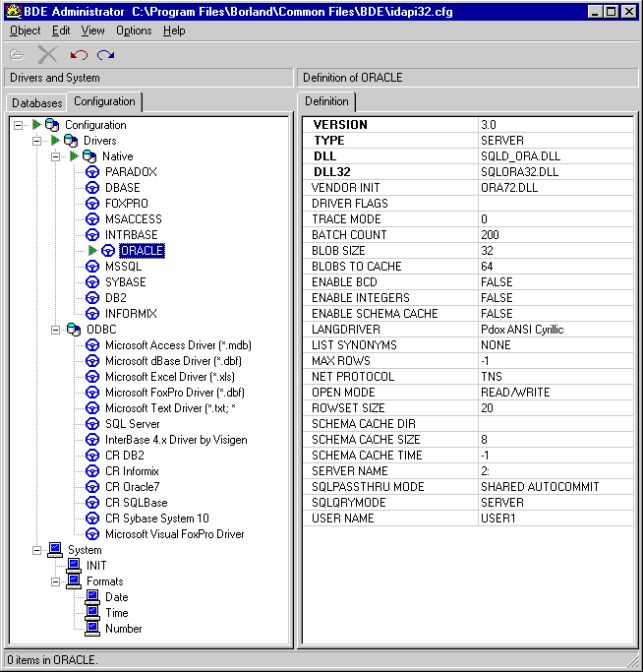Switch to the Databases tab
The image size is (643, 672).
coord(37,102)
